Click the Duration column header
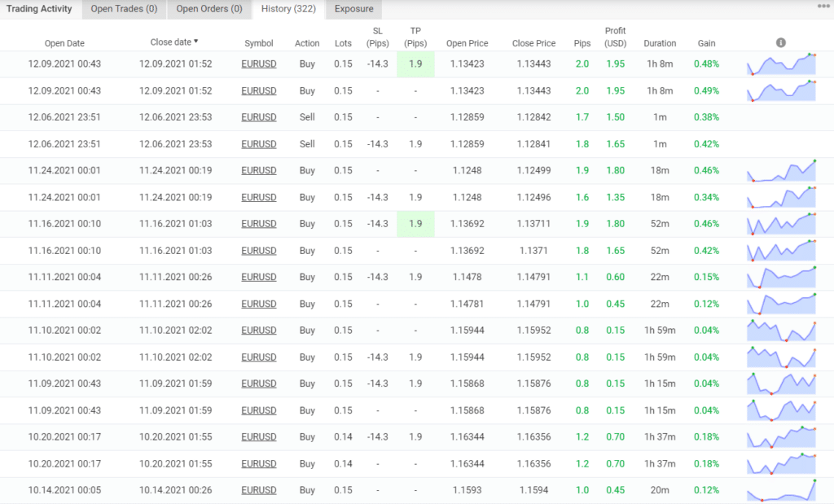 (x=660, y=43)
